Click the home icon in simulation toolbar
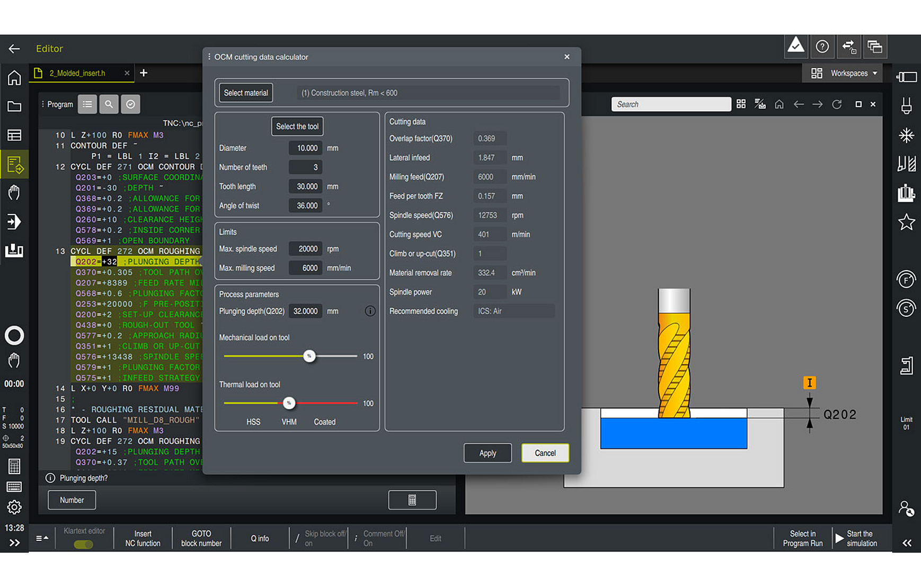 pyautogui.click(x=779, y=104)
